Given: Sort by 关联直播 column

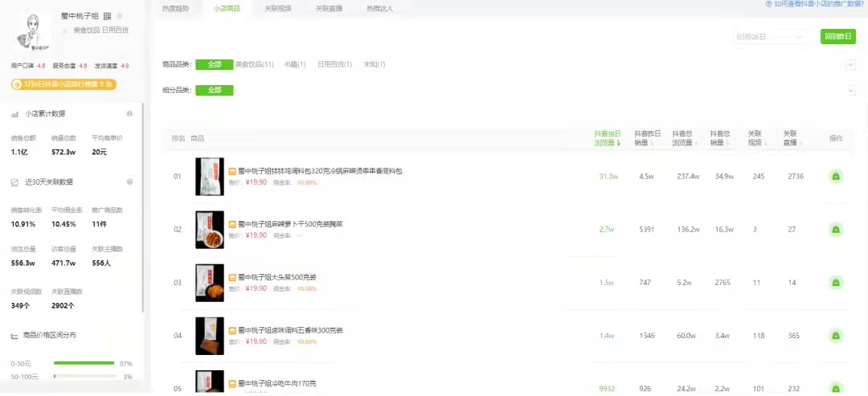Looking at the screenshot, I should pyautogui.click(x=792, y=138).
